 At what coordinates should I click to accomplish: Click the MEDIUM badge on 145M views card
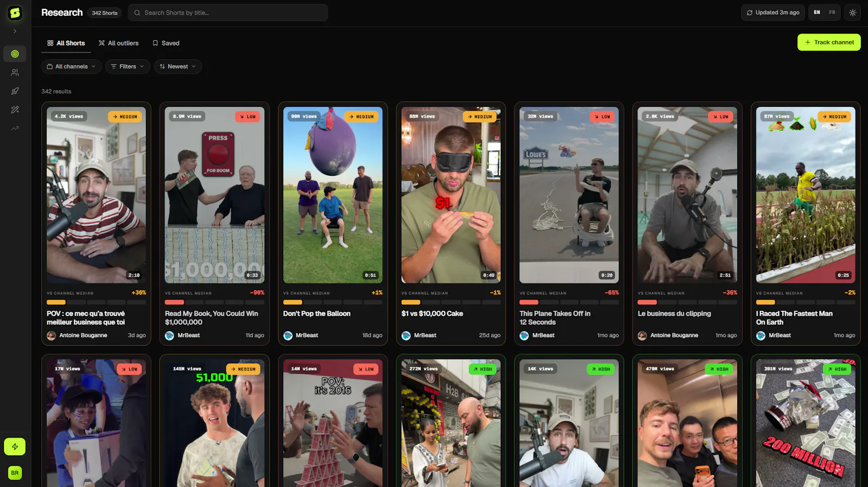click(243, 369)
